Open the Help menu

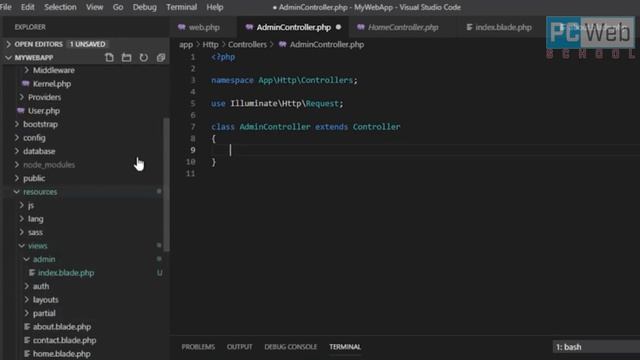tap(214, 7)
